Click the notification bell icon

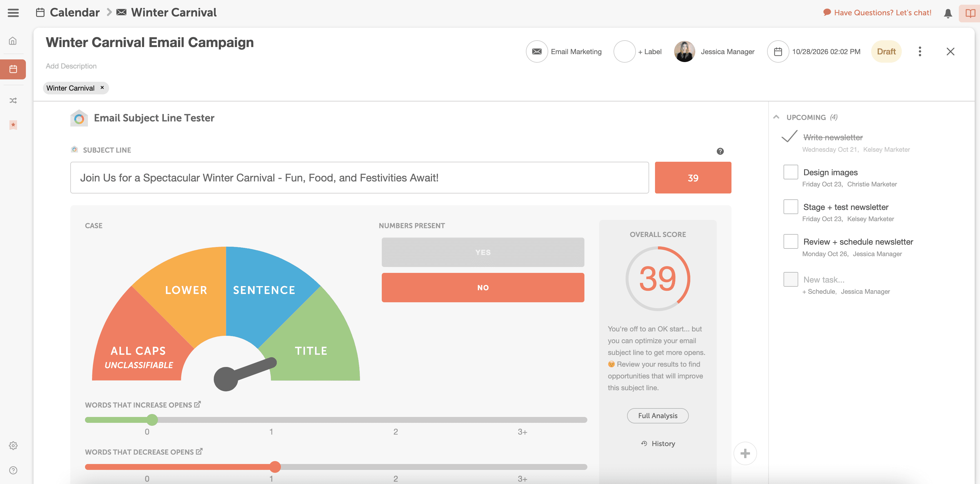[948, 13]
